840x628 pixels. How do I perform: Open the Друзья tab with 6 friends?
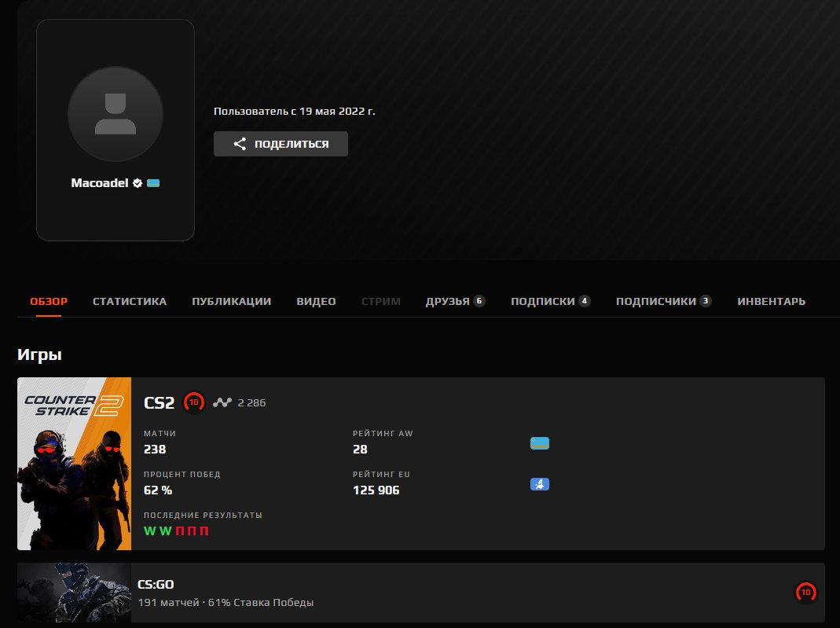point(455,301)
